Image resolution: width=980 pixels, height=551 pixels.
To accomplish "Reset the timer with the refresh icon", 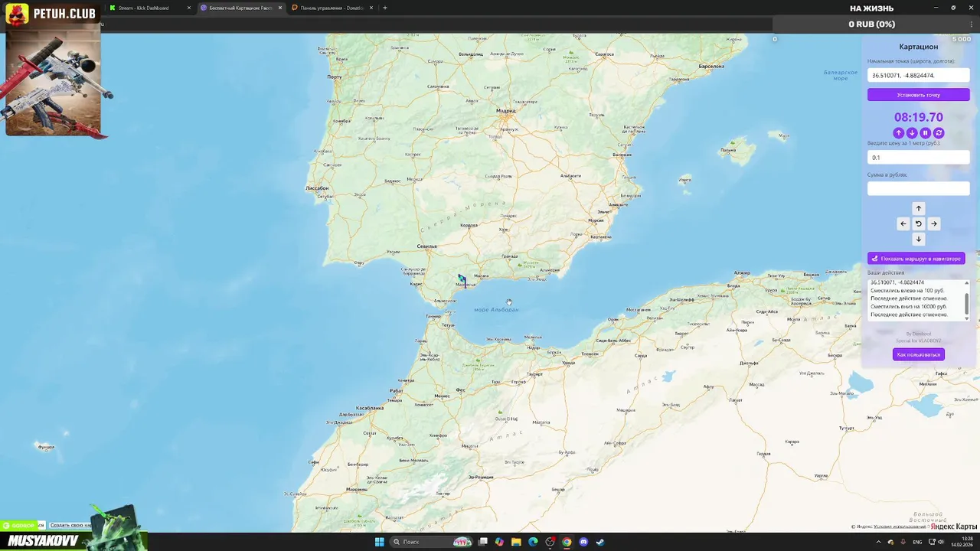I will (x=939, y=133).
